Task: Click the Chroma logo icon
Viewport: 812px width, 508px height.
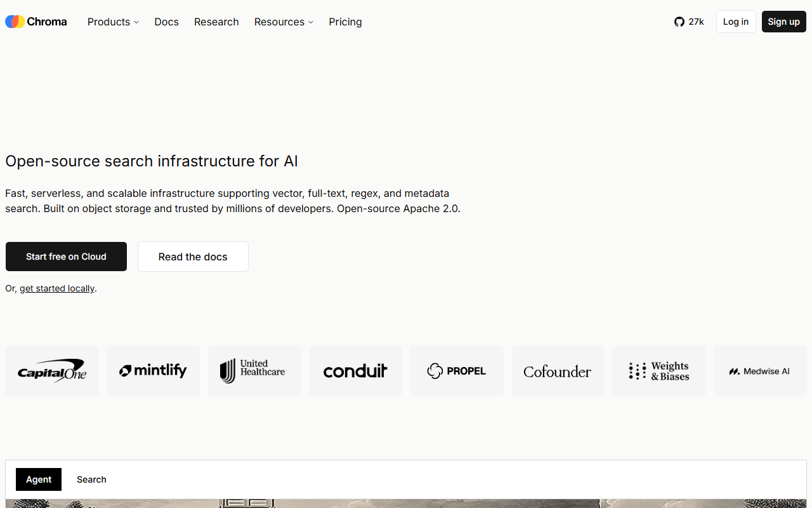Action: [15, 22]
